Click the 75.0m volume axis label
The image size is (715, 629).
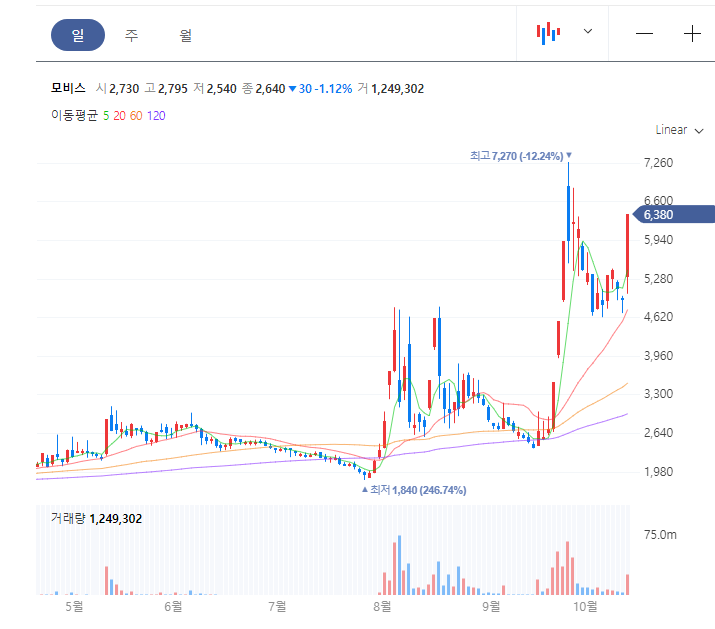coord(660,535)
